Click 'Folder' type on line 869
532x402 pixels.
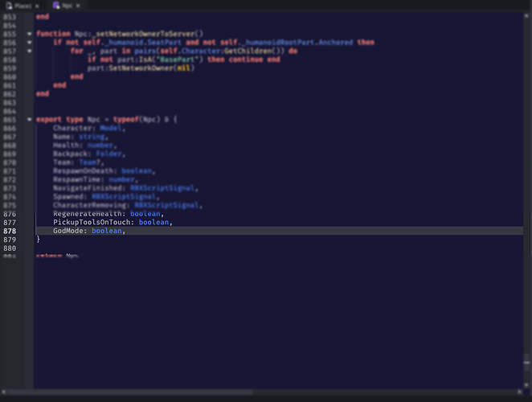click(x=108, y=154)
